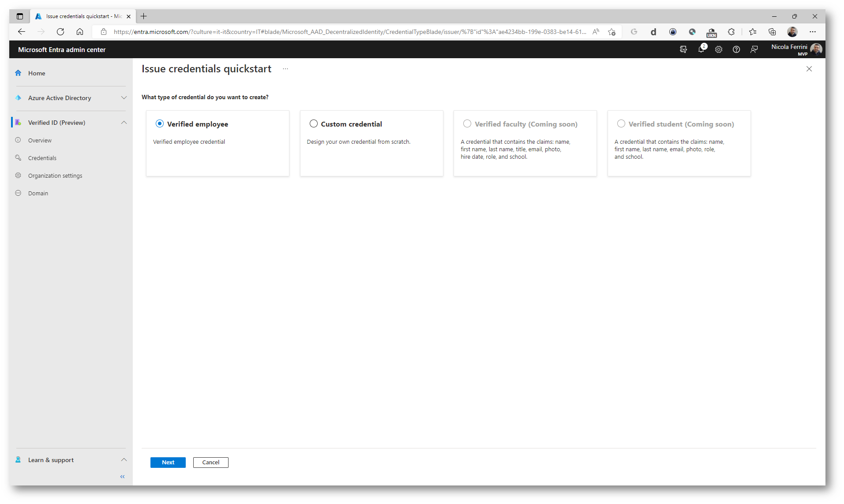
Task: Click the Domain icon in sidebar
Action: pyautogui.click(x=18, y=193)
